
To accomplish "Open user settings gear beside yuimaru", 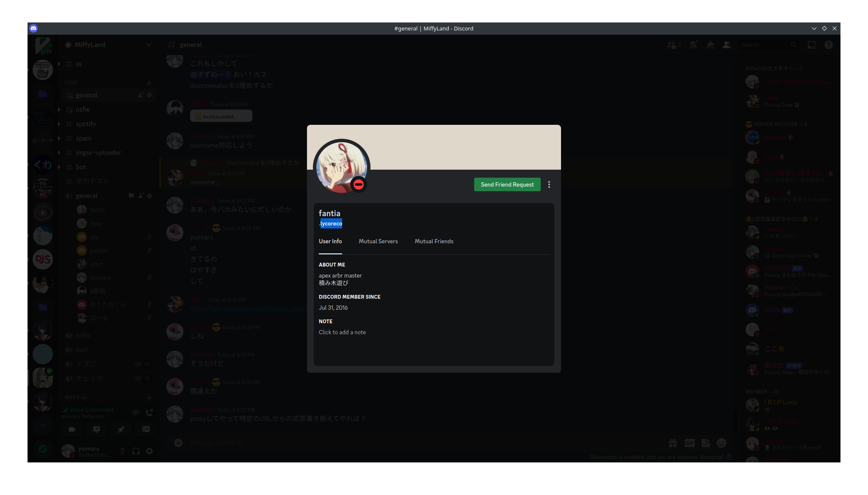I will tap(149, 451).
